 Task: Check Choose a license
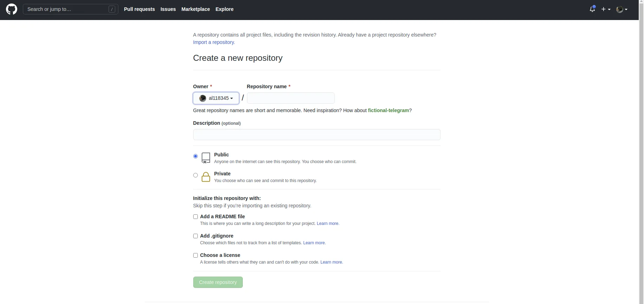pos(195,255)
